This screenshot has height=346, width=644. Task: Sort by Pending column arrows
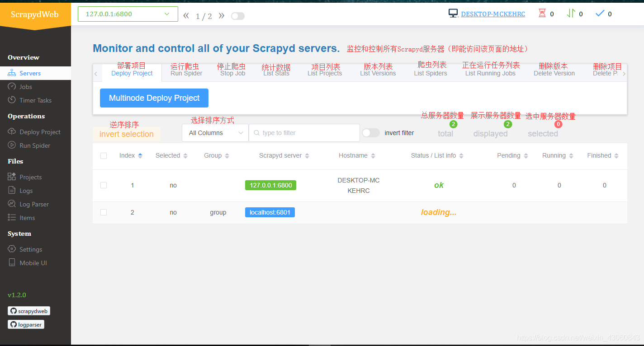pos(526,156)
